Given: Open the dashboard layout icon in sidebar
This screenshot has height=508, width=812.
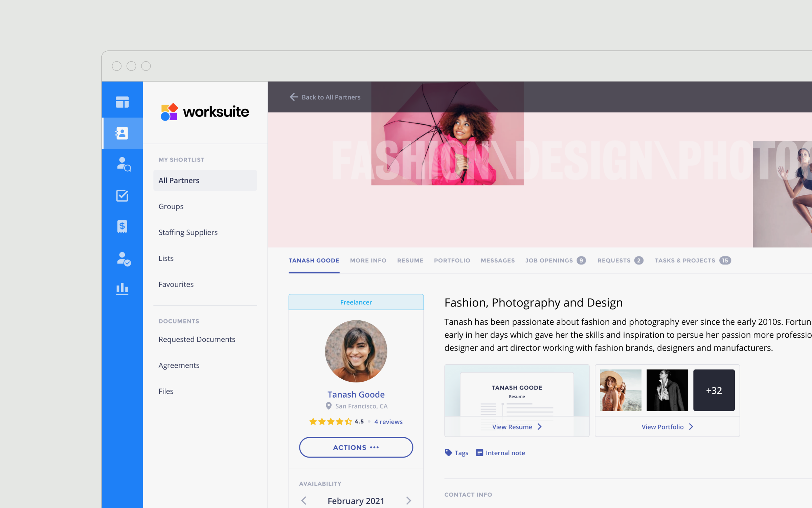Looking at the screenshot, I should [x=122, y=102].
